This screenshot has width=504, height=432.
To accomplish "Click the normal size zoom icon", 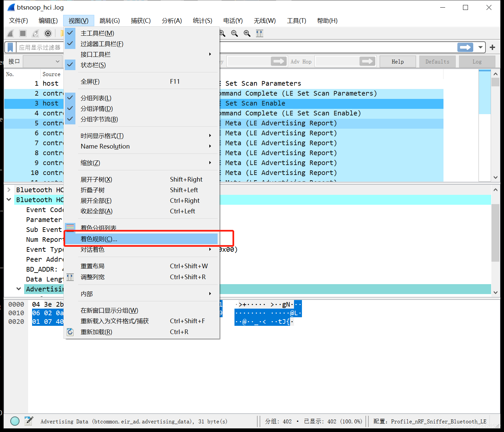I will tap(247, 33).
